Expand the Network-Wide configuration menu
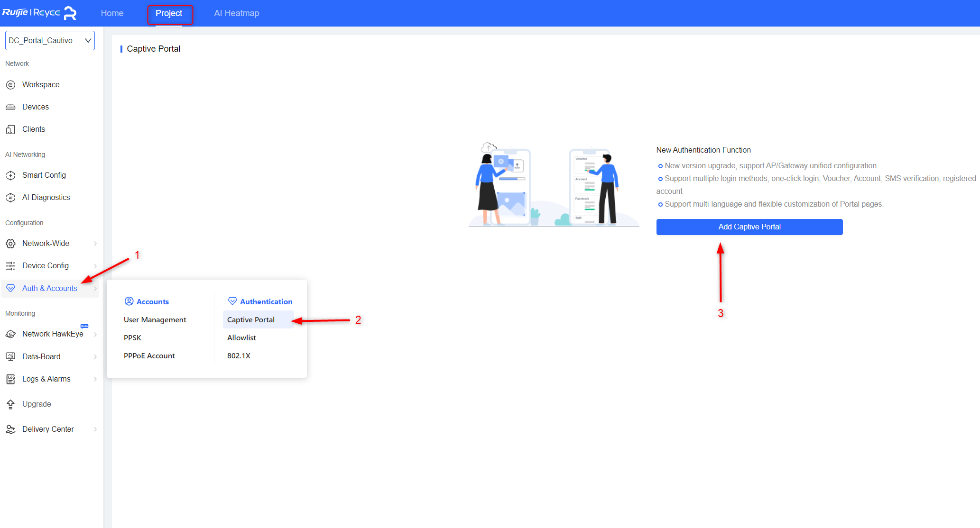Viewport: 980px width, 528px height. pos(46,243)
